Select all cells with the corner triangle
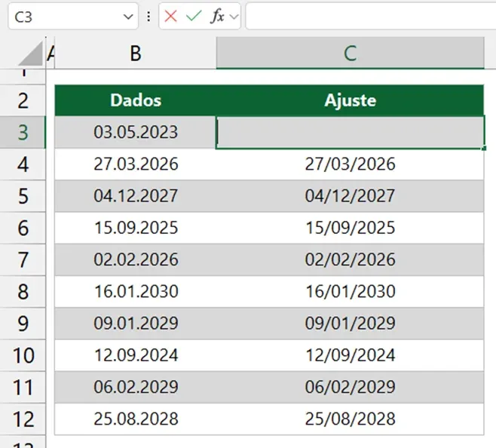The image size is (496, 448). click(x=31, y=54)
